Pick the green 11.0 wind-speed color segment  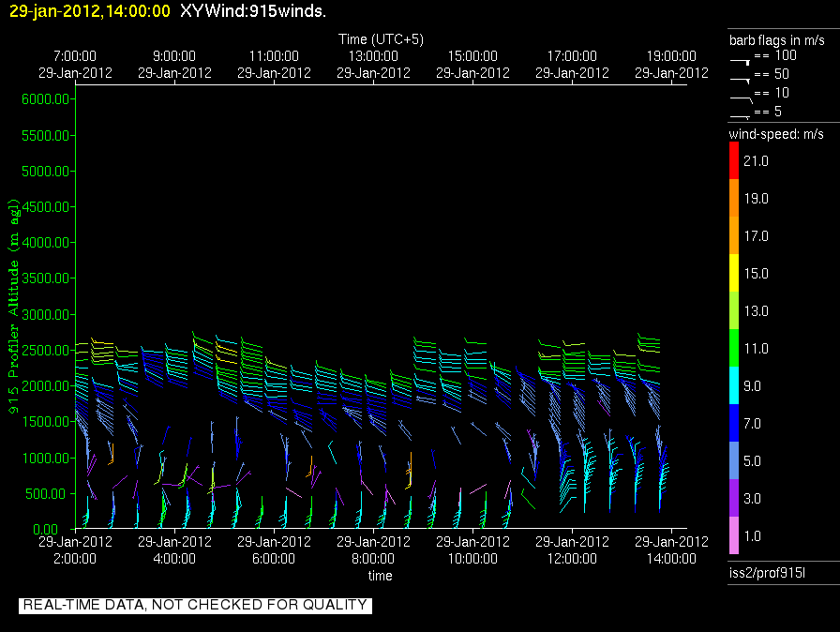(733, 348)
